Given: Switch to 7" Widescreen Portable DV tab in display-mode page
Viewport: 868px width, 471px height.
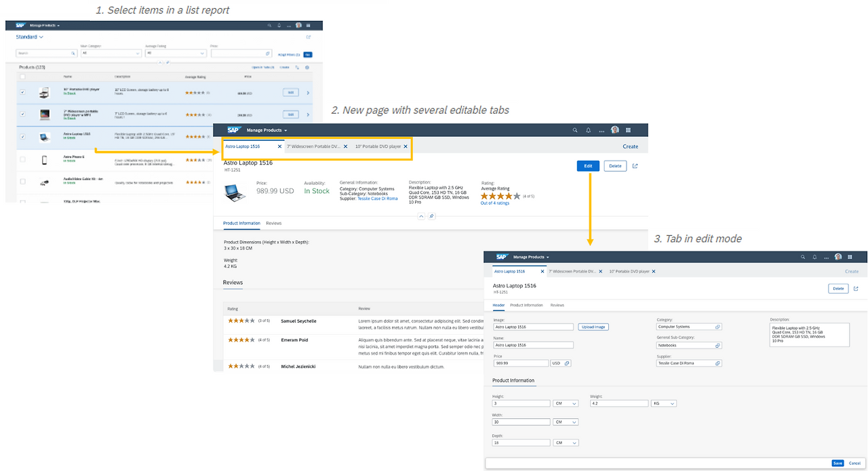Looking at the screenshot, I should pos(314,146).
